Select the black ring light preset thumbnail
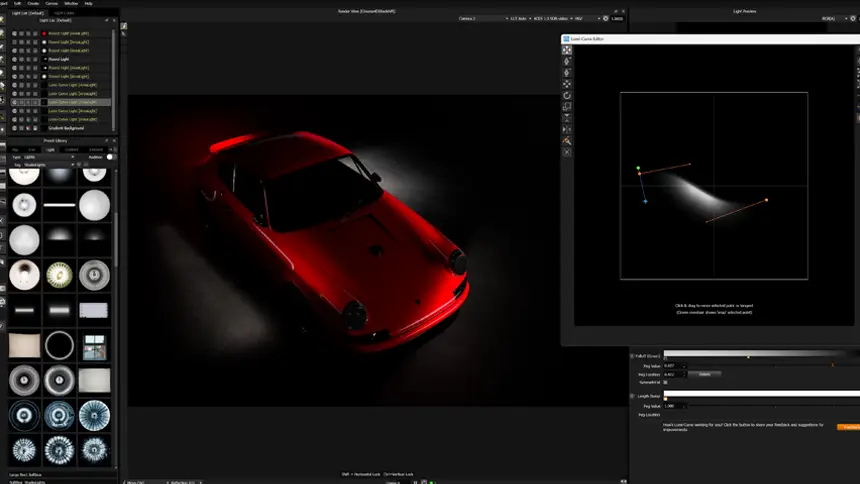This screenshot has height=484, width=860. [59, 345]
